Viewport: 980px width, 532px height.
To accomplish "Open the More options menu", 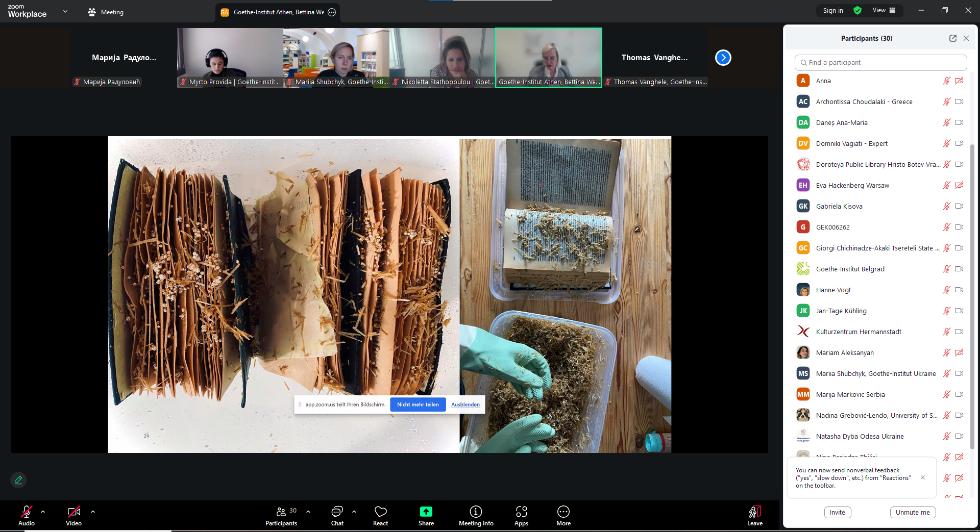I will coord(563,515).
